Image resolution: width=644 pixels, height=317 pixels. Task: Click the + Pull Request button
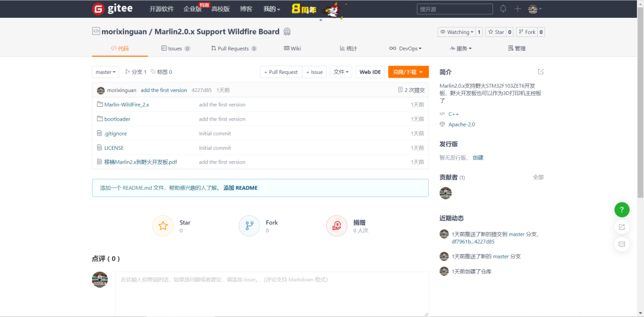[x=281, y=72]
